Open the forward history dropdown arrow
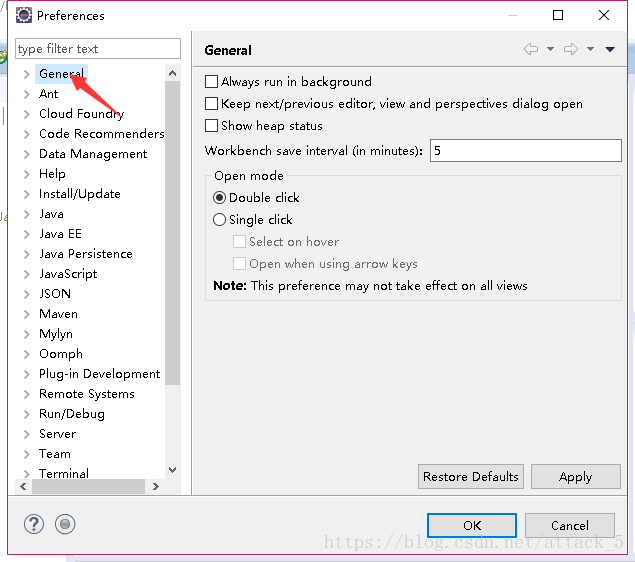This screenshot has width=635, height=562. [x=590, y=49]
